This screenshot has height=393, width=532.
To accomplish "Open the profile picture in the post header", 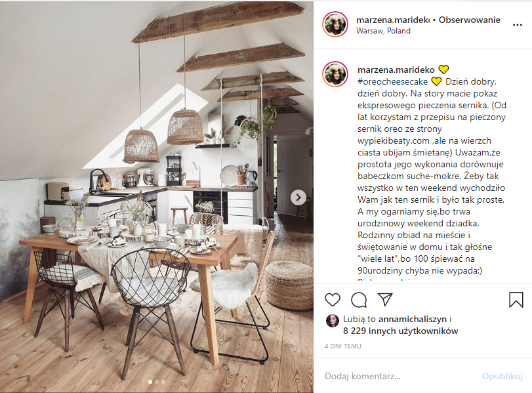I will click(335, 24).
